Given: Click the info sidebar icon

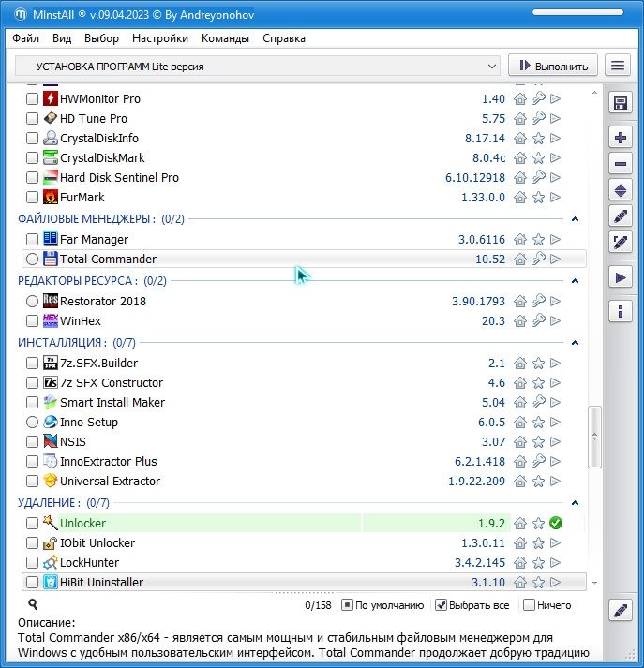Looking at the screenshot, I should click(621, 311).
